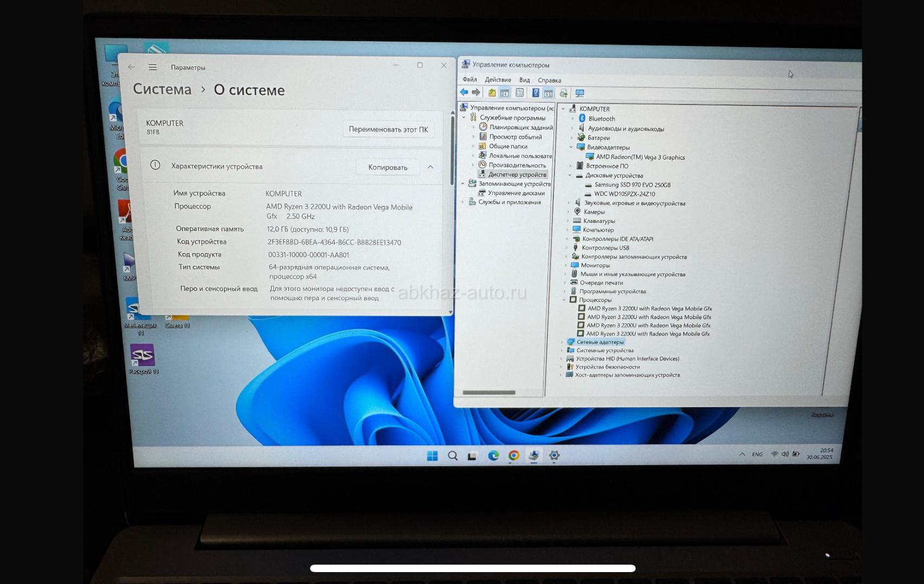Open the Раскрой 11 desktop shortcut

point(143,360)
